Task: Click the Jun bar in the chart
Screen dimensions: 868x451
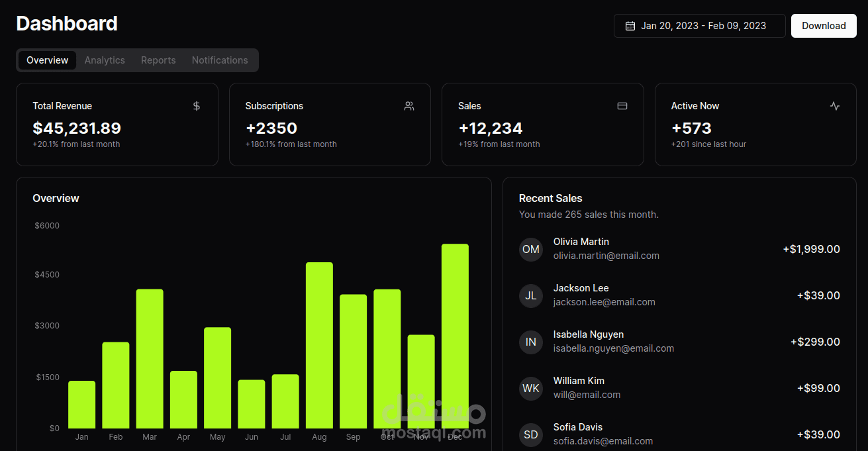Action: (252, 404)
